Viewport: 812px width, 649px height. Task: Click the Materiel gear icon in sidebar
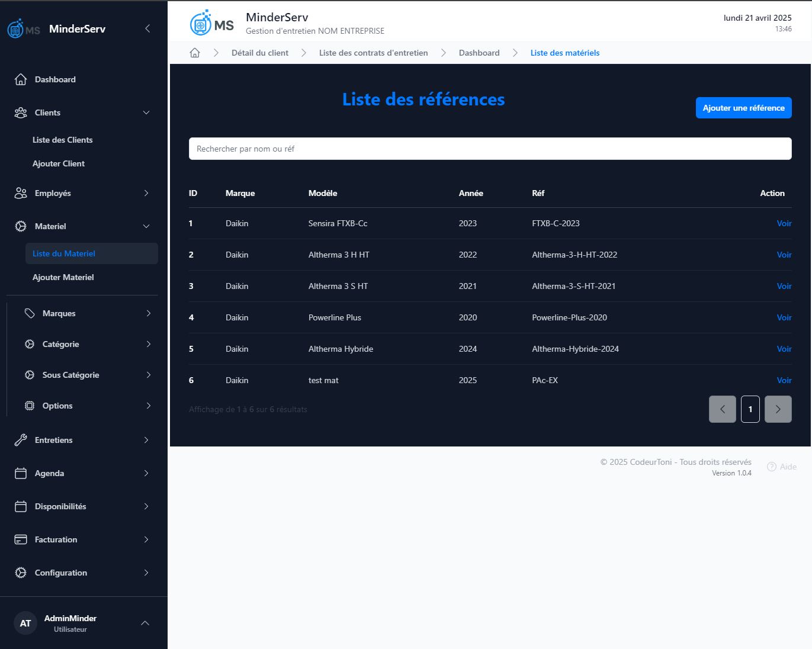point(21,226)
